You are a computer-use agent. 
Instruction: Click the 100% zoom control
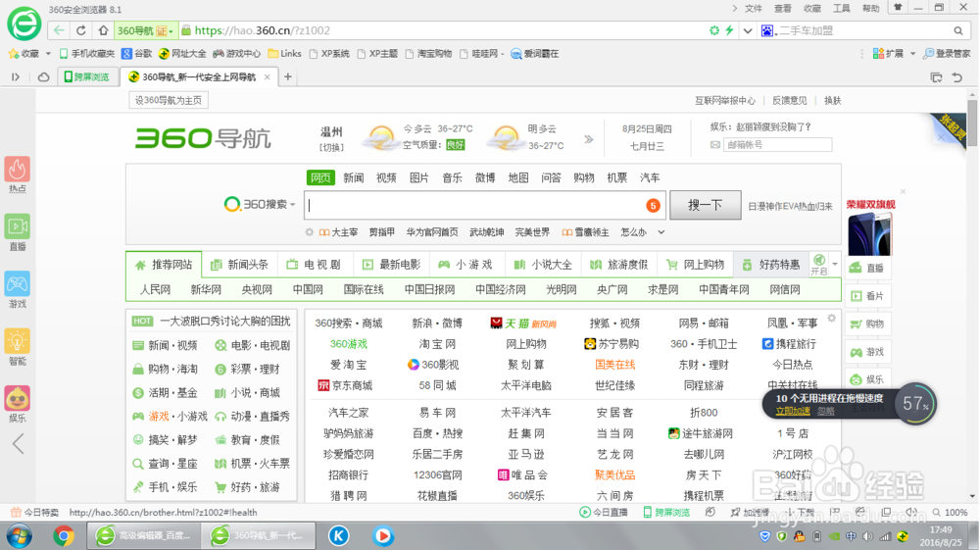click(x=950, y=512)
